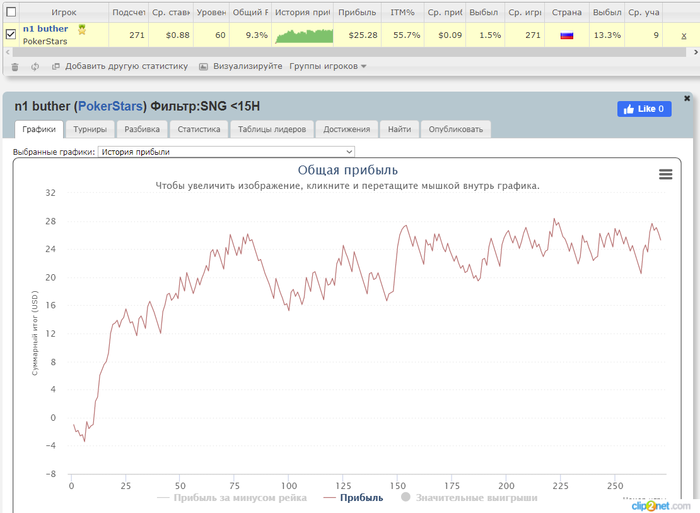Click the 55.7% ITM cell
The width and height of the screenshot is (700, 513).
406,35
